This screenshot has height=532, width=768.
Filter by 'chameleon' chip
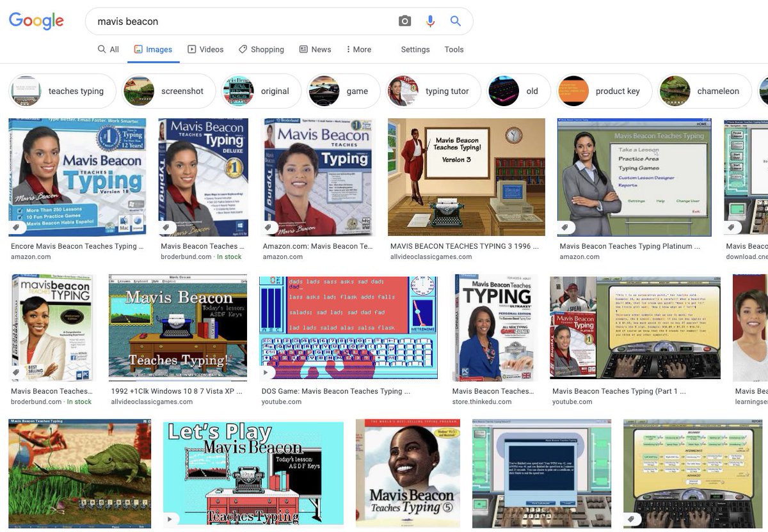705,91
